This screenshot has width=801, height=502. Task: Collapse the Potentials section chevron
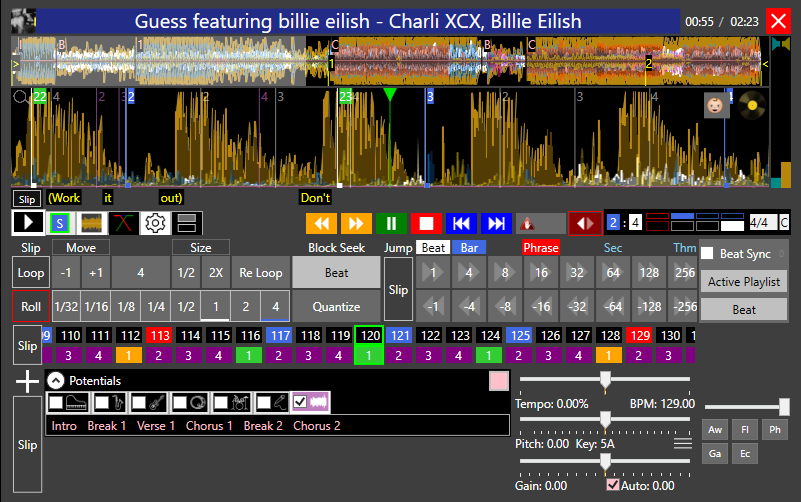pos(56,380)
